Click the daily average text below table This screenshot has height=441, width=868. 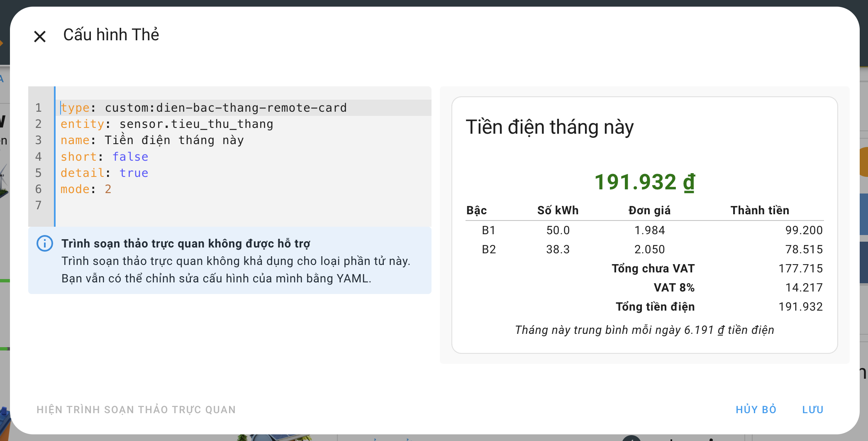pyautogui.click(x=644, y=330)
